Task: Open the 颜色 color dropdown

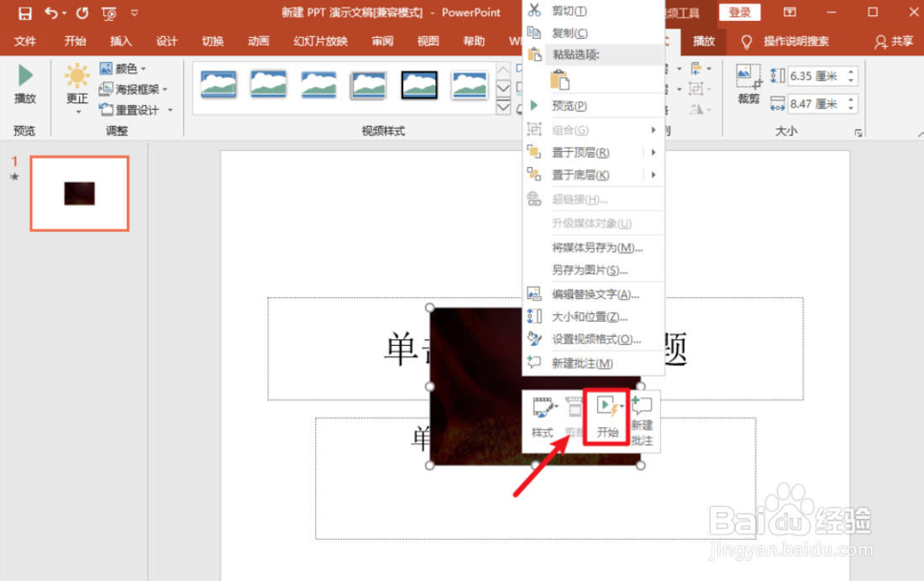Action: pos(123,69)
